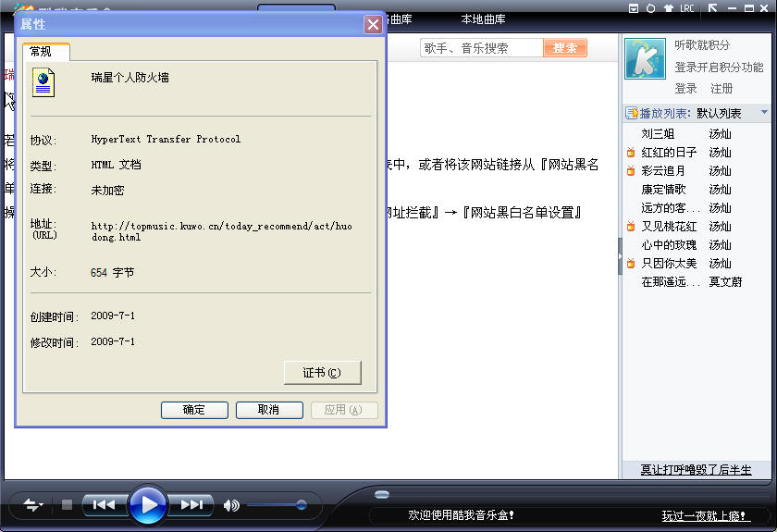The image size is (777, 532).
Task: Click the MV icon beside 又见桃花红
Action: tap(631, 227)
